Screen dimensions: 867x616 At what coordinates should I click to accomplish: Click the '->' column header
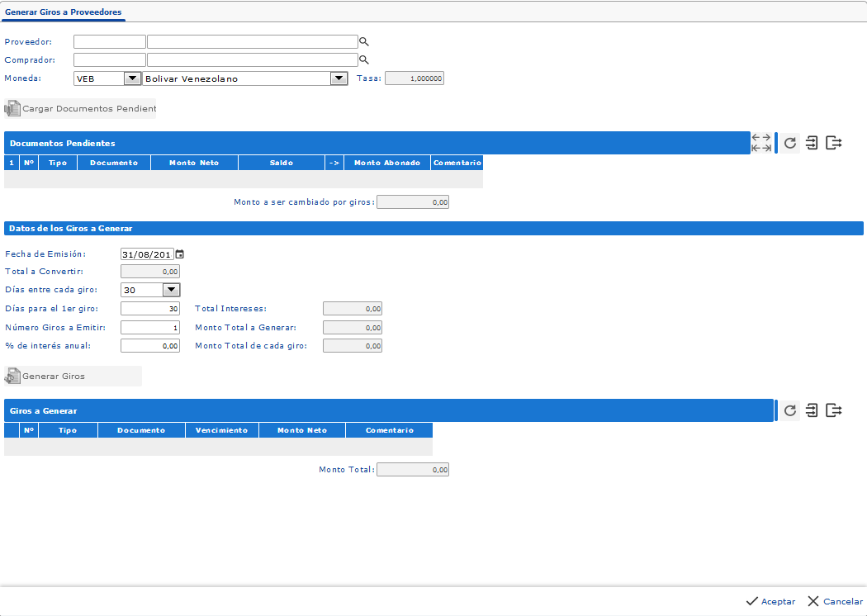coord(334,163)
